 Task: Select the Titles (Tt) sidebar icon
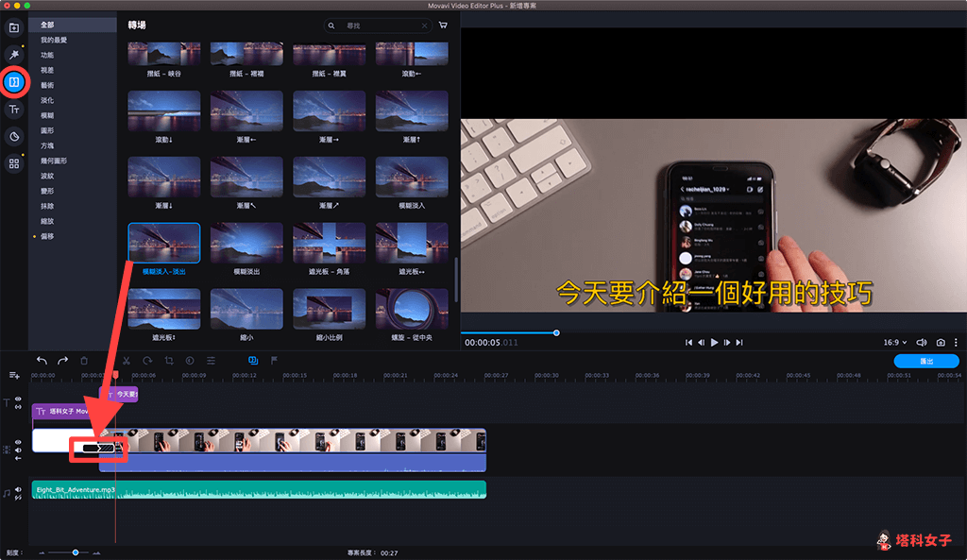click(x=13, y=110)
